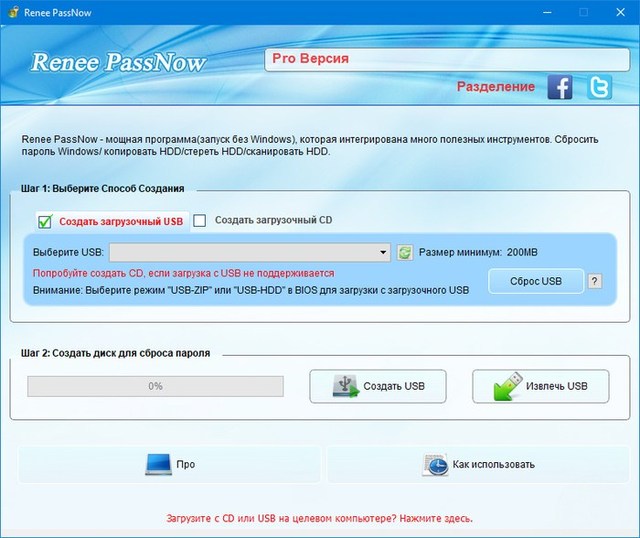The height and width of the screenshot is (538, 640).
Task: Click the Сброс USB button
Action: (x=537, y=281)
